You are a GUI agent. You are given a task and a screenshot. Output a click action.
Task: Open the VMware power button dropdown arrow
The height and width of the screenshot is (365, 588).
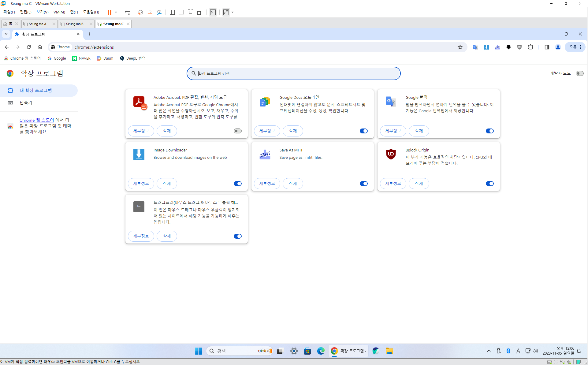click(116, 12)
